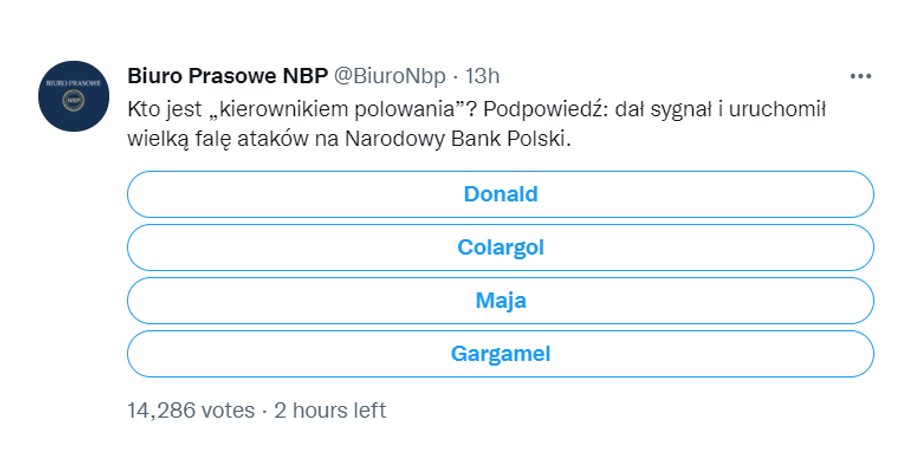The image size is (920, 455).
Task: Open the Biuro Prasowe NBP display name
Action: tap(228, 76)
